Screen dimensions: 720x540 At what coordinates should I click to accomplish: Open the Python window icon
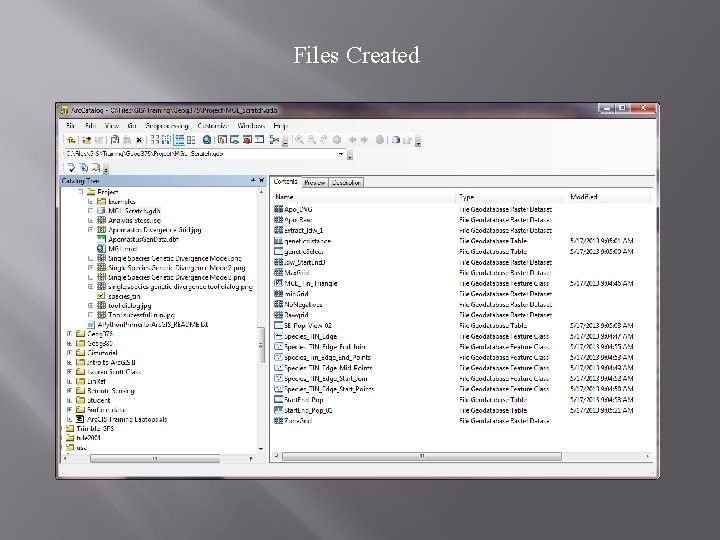[x=259, y=140]
